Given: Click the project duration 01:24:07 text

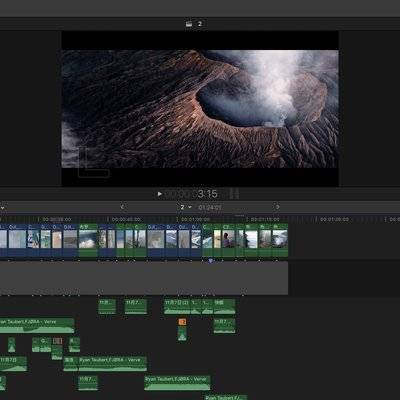Looking at the screenshot, I should tap(210, 207).
